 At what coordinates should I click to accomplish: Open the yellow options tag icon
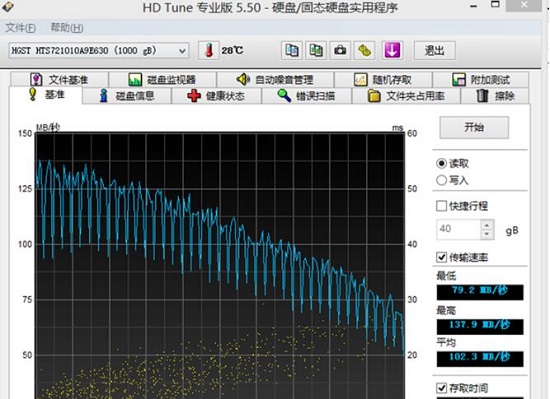(364, 50)
